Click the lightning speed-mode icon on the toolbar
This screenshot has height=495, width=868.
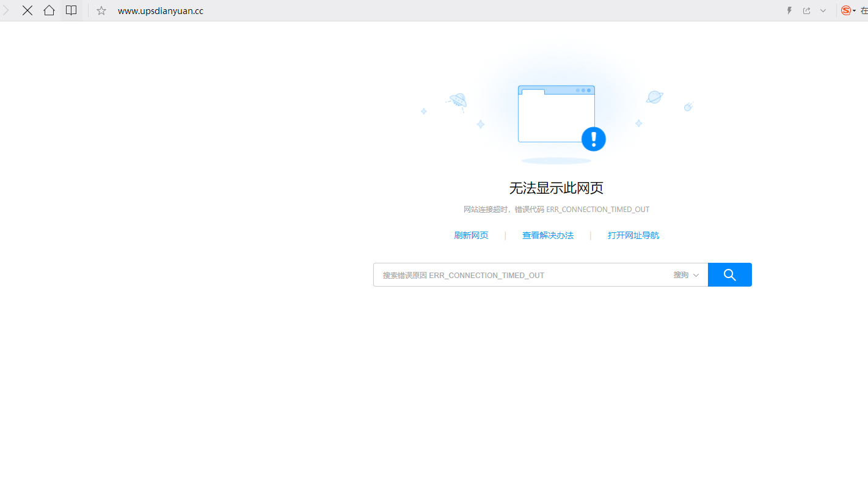click(789, 10)
